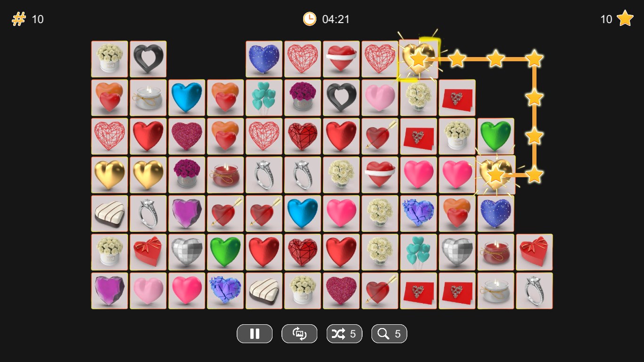
Task: Use the magnifier hint button
Action: coord(389,334)
